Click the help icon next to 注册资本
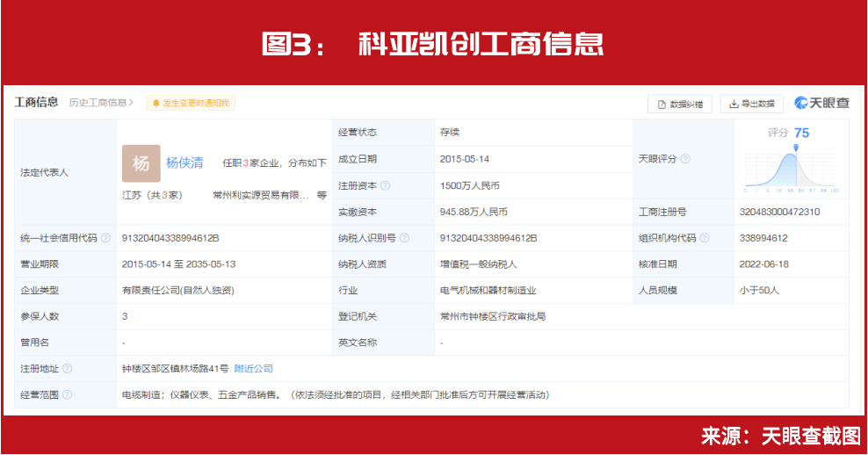This screenshot has height=455, width=868. 386,185
